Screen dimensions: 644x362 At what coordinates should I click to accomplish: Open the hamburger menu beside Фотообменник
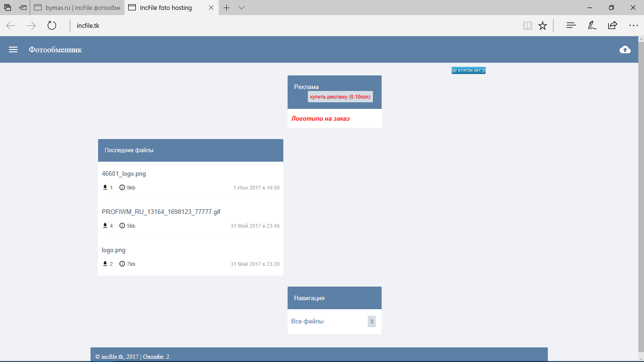point(13,49)
